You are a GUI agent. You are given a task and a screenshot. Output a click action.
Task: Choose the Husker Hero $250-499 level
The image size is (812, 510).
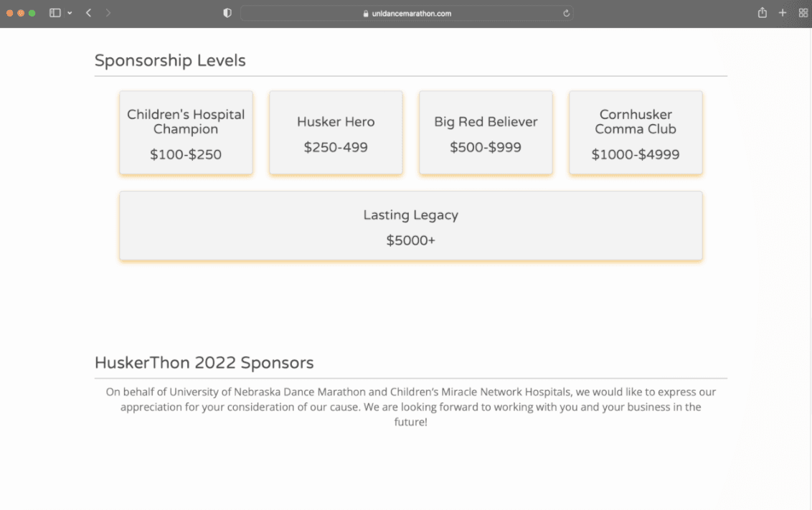click(x=336, y=133)
